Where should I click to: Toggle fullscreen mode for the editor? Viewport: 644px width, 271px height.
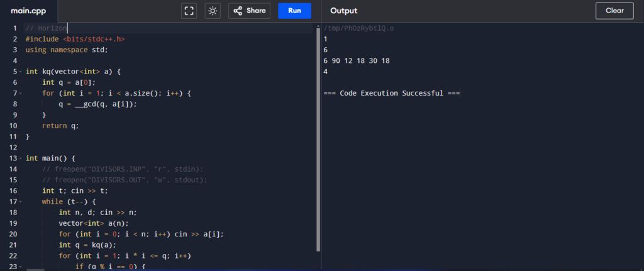coord(189,11)
